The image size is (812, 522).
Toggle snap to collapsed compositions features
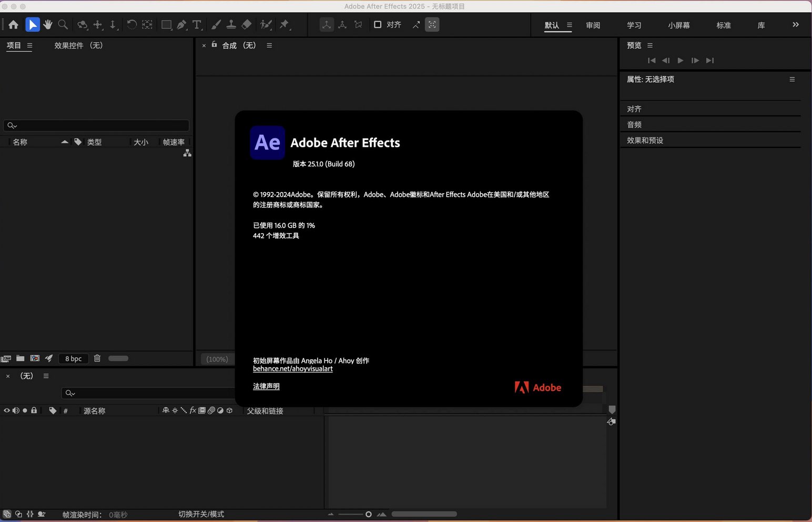click(x=432, y=25)
